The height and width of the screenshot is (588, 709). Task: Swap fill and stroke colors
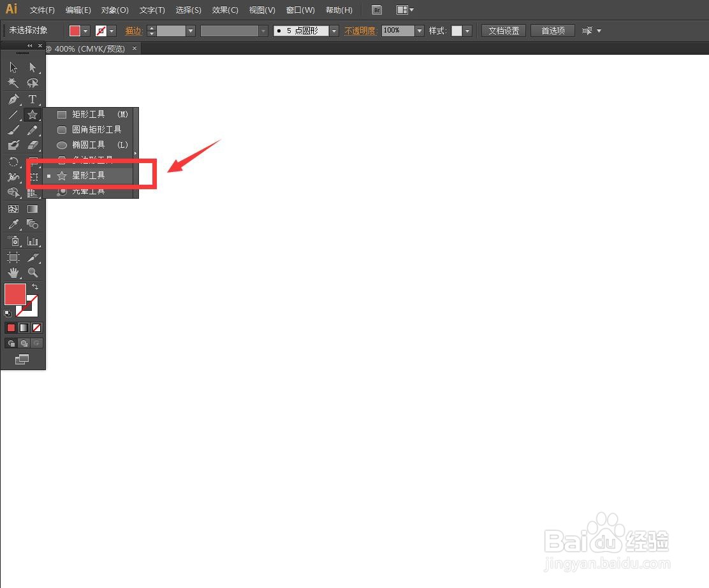tap(35, 287)
